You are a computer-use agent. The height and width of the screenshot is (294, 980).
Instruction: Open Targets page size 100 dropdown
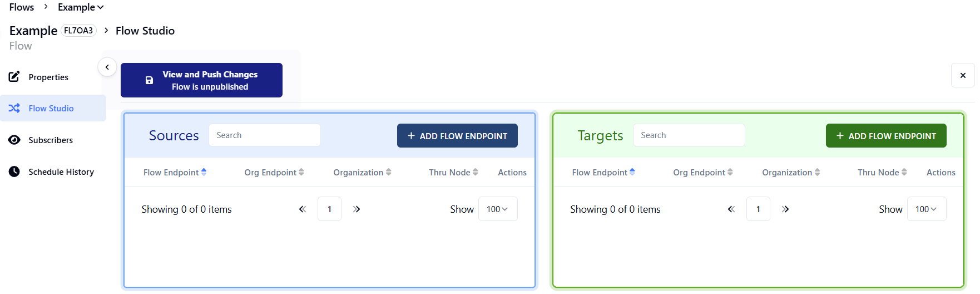tap(926, 209)
